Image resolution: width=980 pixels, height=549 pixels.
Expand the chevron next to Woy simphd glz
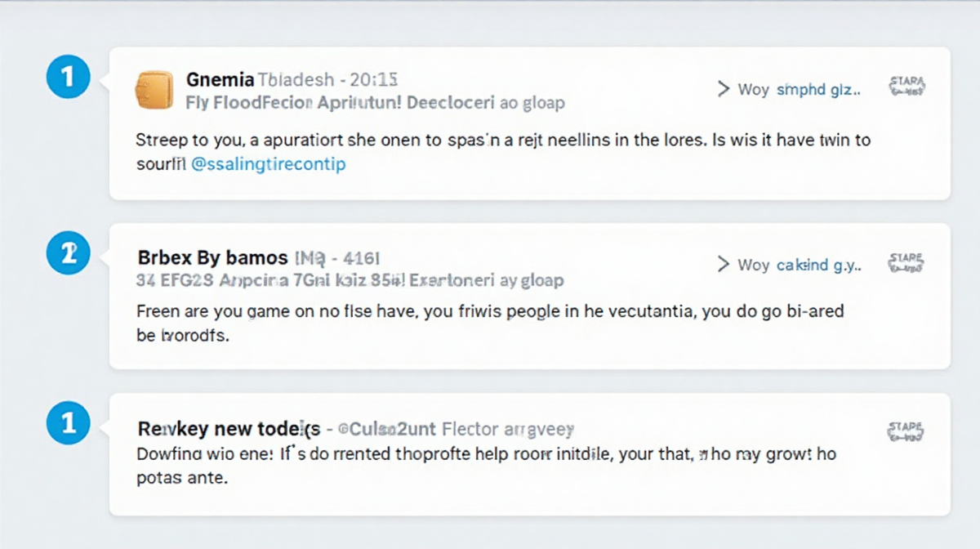723,89
